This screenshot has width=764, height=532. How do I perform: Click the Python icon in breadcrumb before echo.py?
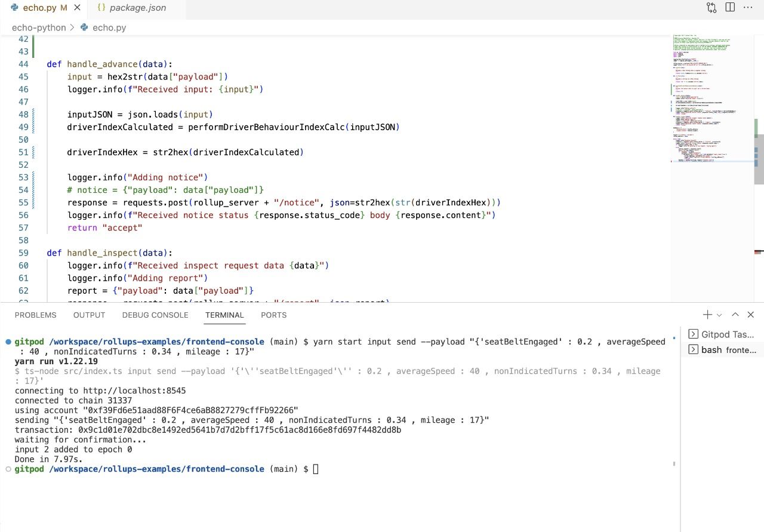point(84,27)
